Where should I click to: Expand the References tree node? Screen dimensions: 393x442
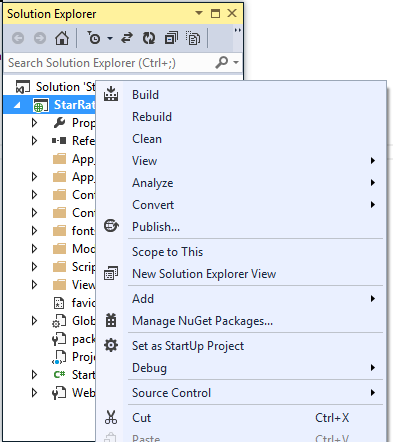[x=34, y=141]
